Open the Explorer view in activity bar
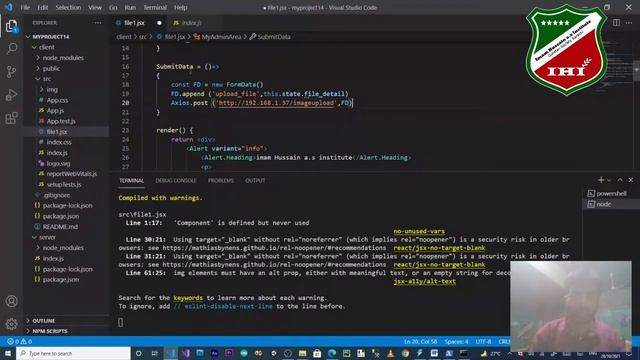Image resolution: width=640 pixels, height=360 pixels. click(x=11, y=26)
